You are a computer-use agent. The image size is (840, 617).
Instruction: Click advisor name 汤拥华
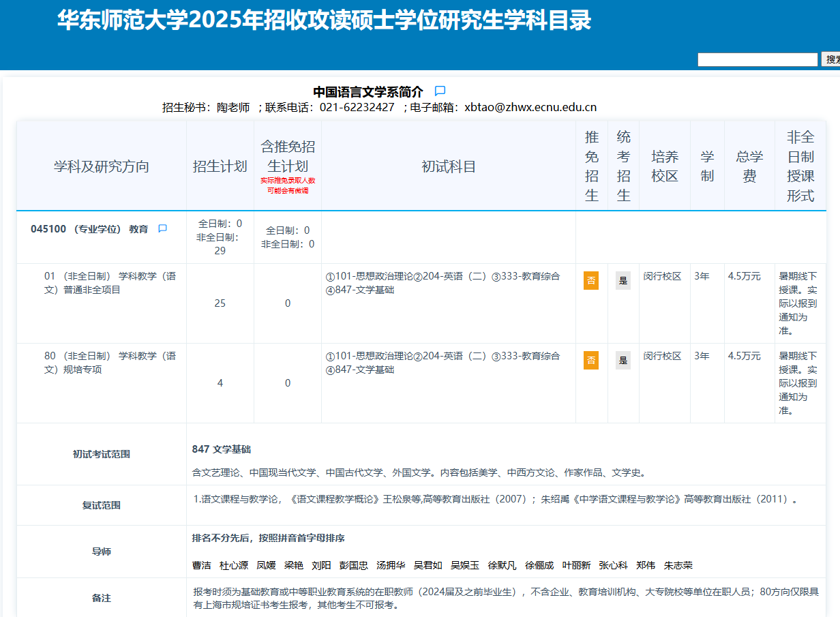click(391, 565)
